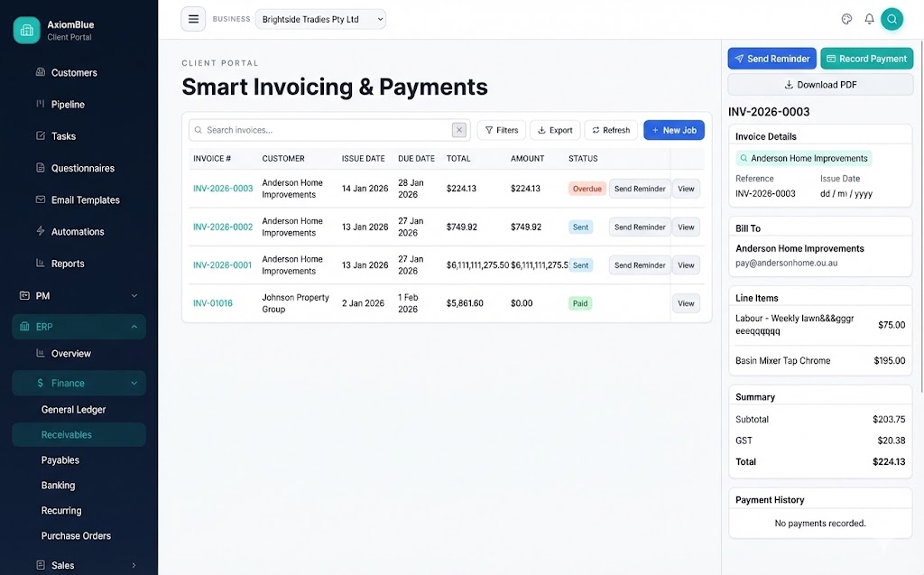Click the Questionnaires document icon
924x575 pixels.
coord(40,168)
